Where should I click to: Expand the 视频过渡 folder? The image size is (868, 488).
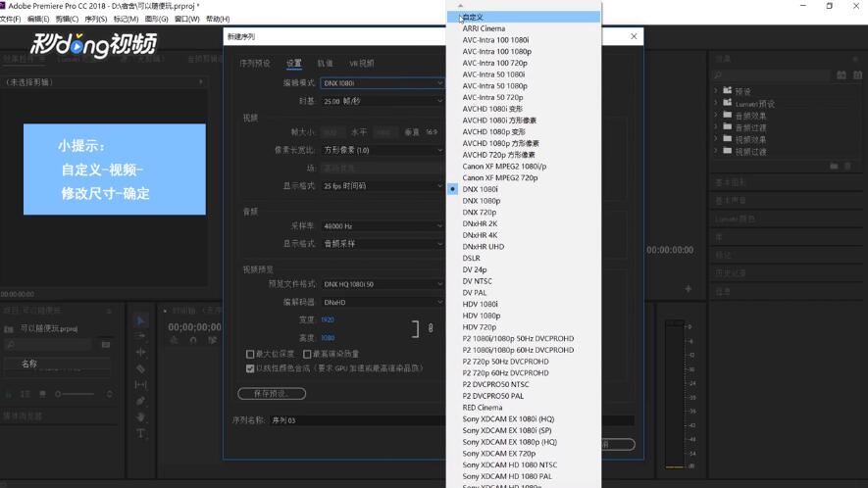coord(716,151)
